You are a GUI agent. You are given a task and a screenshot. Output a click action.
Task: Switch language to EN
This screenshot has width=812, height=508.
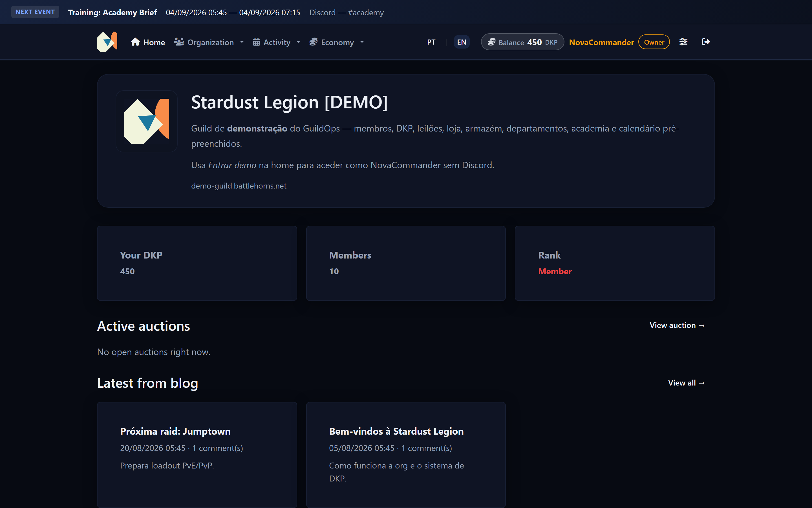click(462, 42)
